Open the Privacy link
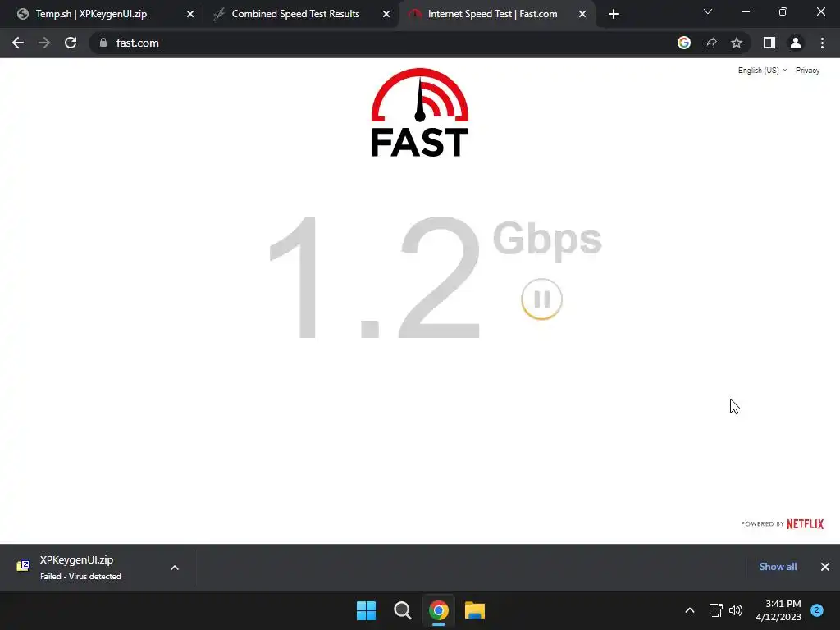Viewport: 840px width, 630px height. (x=807, y=71)
